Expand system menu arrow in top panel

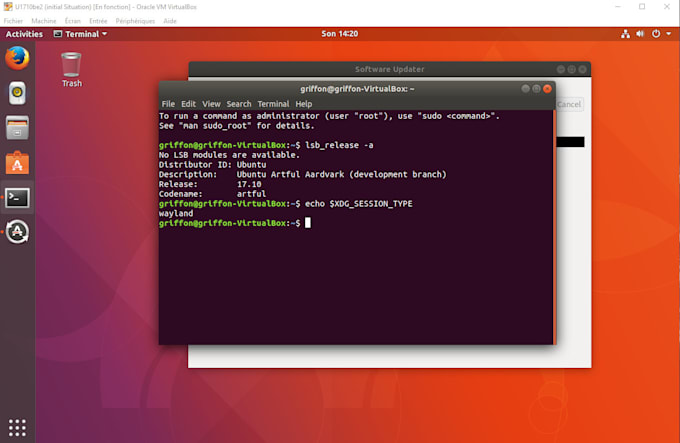coord(669,34)
